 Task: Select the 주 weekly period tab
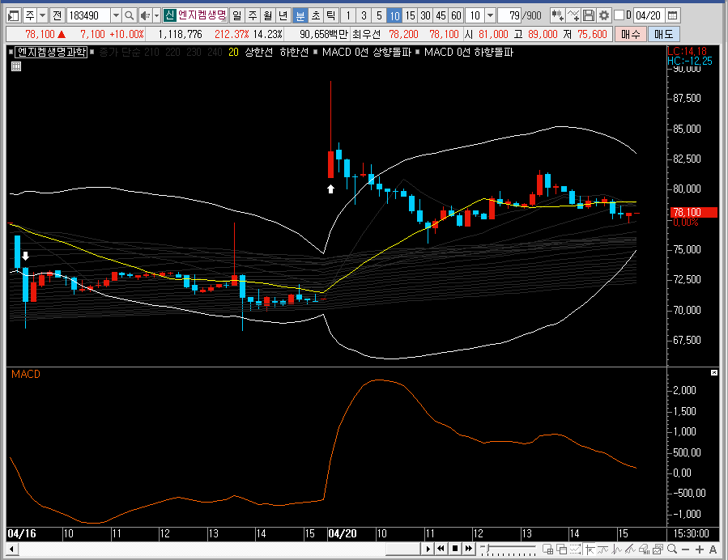point(253,15)
